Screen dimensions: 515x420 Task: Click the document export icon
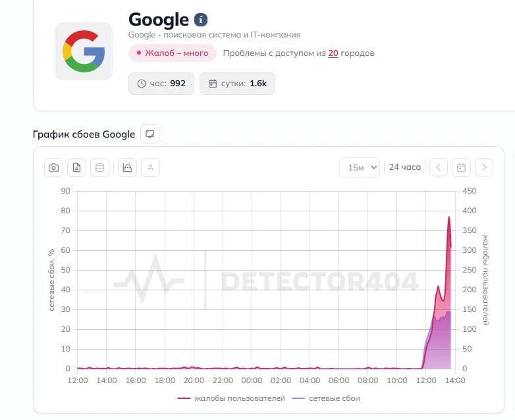pyautogui.click(x=76, y=167)
